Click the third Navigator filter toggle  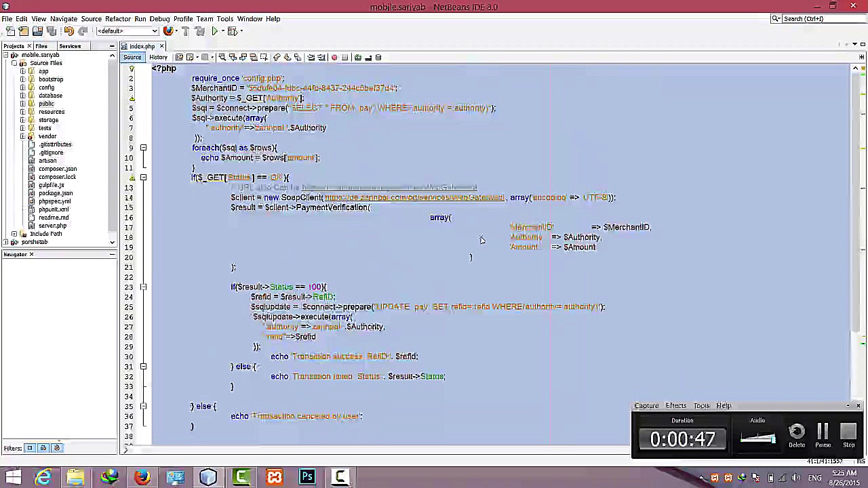[57, 448]
